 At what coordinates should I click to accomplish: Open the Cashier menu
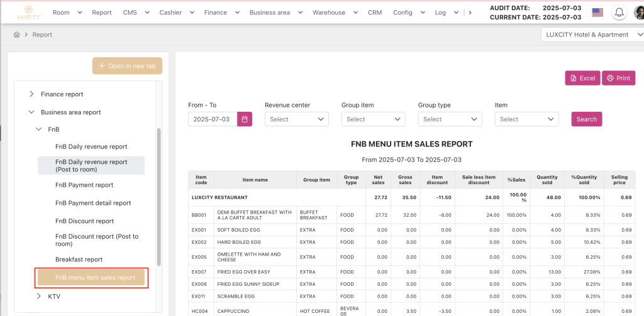point(172,13)
